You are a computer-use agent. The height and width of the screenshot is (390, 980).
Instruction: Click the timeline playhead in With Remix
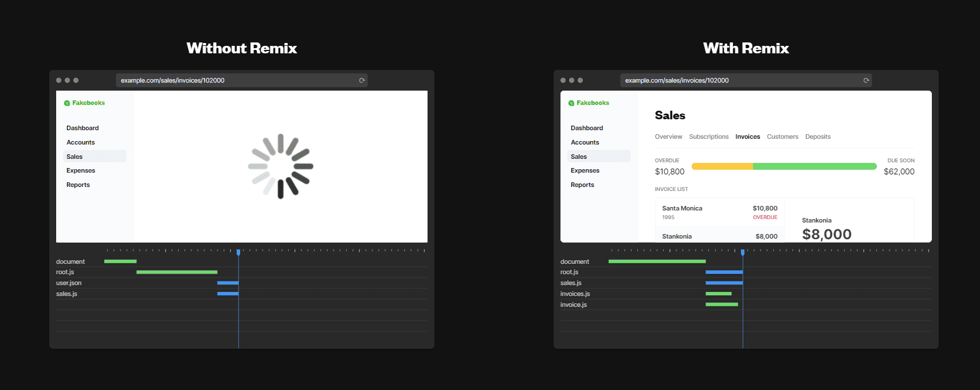(x=743, y=252)
